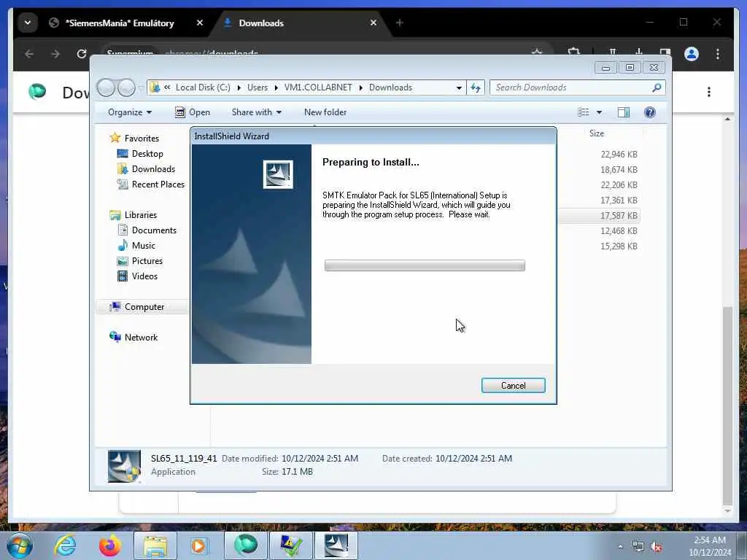747x560 pixels.
Task: Click Local Disk (C:) in address path
Action: (203, 87)
